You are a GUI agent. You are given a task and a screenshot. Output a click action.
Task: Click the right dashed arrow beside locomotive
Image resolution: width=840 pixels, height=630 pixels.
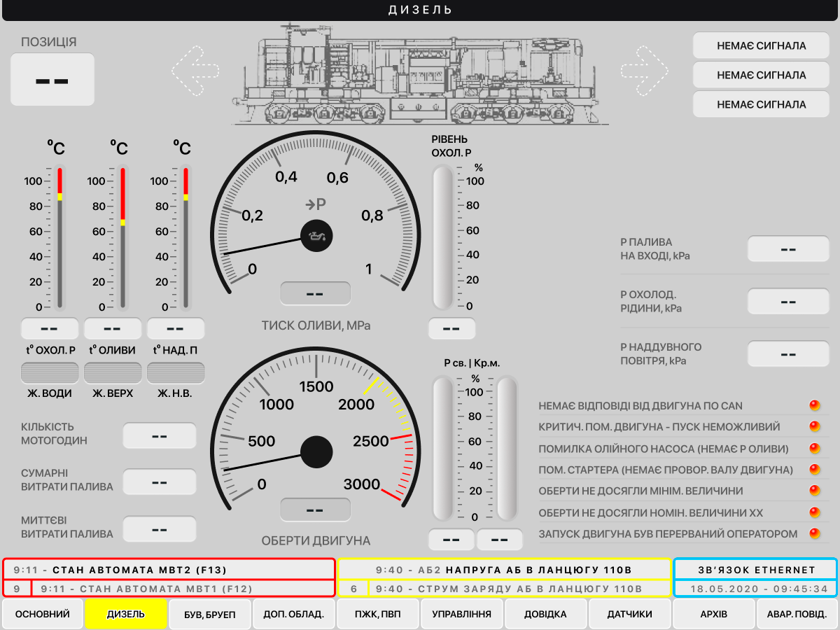tap(645, 71)
